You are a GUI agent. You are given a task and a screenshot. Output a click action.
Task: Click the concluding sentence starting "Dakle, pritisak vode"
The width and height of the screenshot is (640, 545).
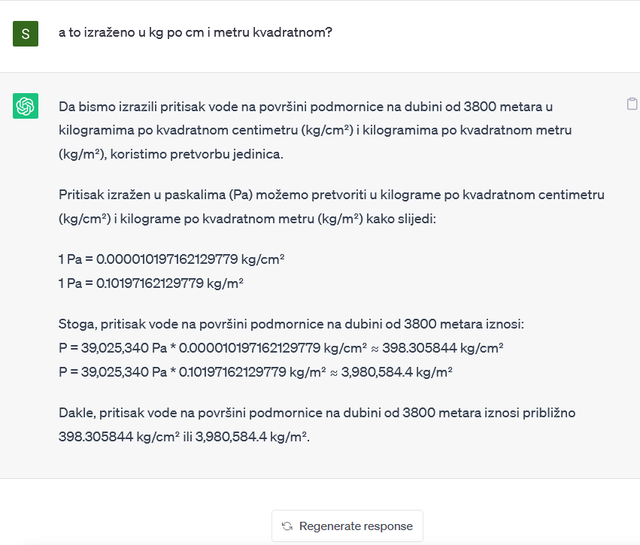click(x=317, y=425)
